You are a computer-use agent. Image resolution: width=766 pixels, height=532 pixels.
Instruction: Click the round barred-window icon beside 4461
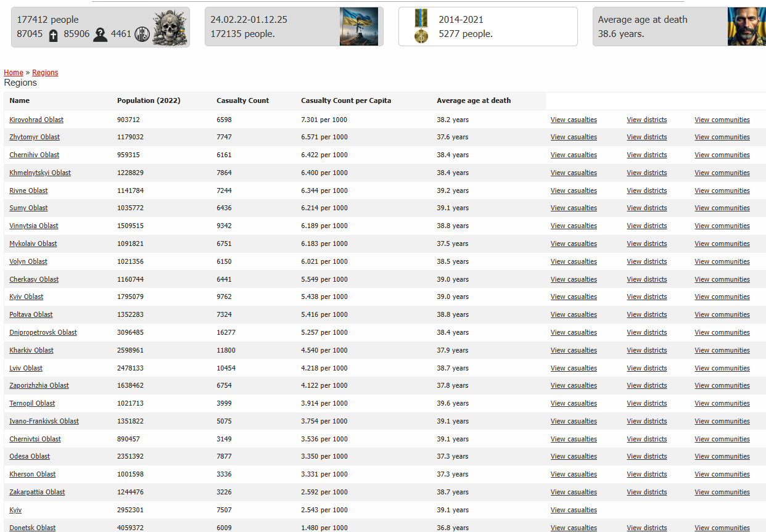coord(142,34)
